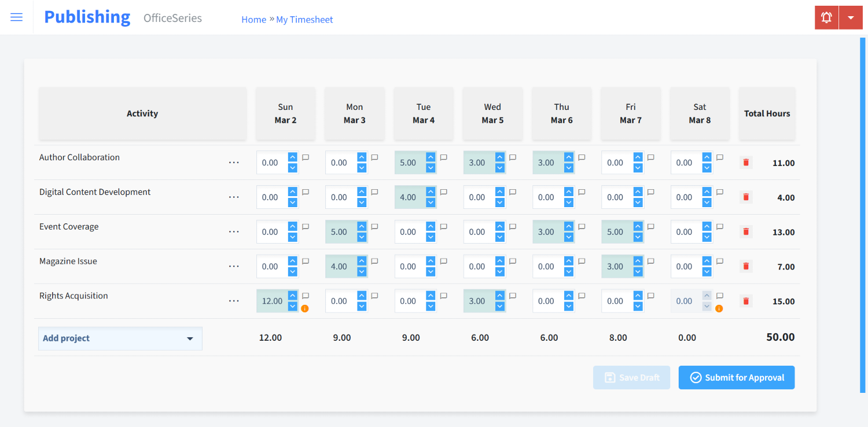Screen dimensions: 868x427
Task: Open comment bubble for Digital Content Development Monday
Action: pos(374,191)
